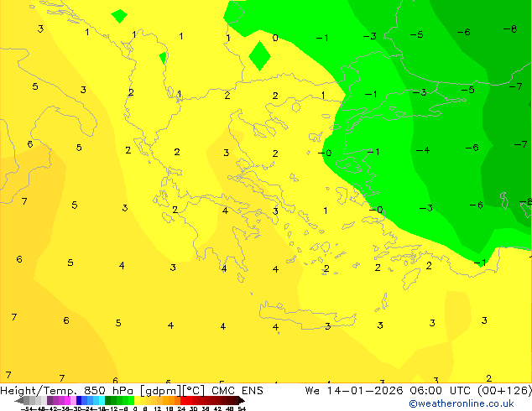532x411 pixels.
Task: Click the '[gdpm]' unit label
Action: [160, 391]
